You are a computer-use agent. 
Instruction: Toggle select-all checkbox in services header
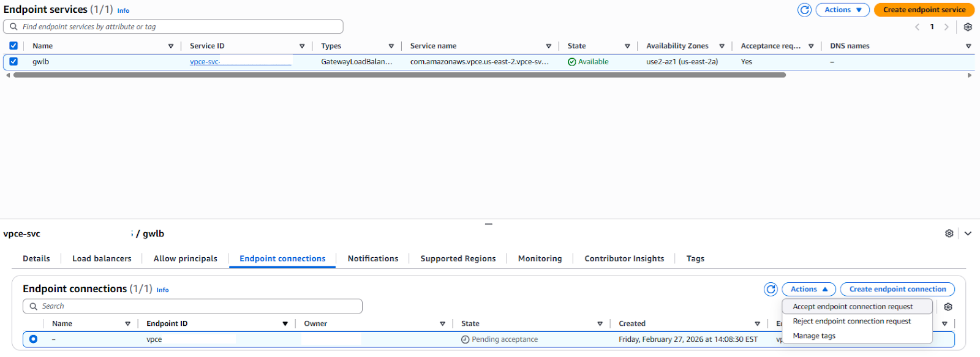pos(13,46)
